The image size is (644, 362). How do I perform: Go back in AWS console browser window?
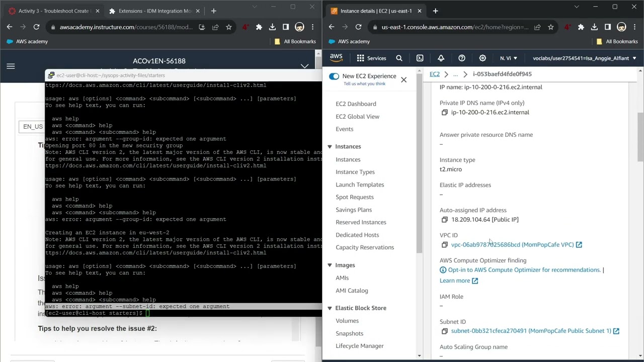pos(331,27)
